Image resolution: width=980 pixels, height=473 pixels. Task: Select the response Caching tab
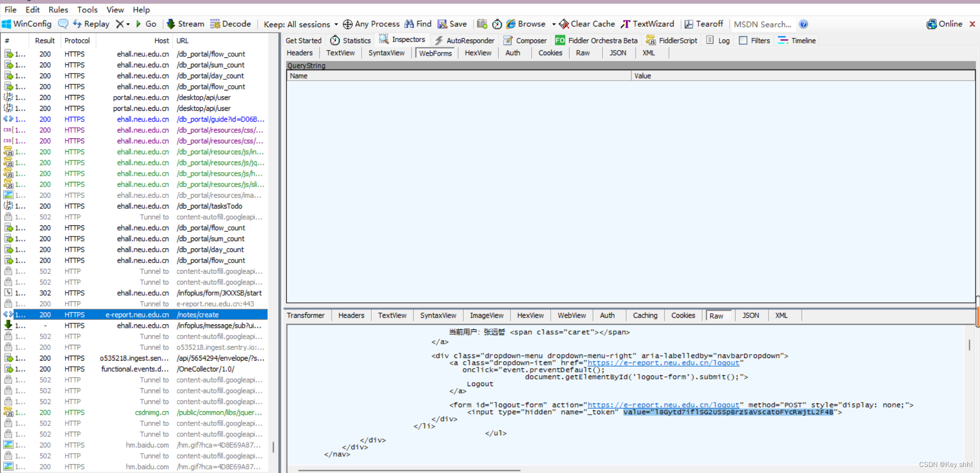[645, 315]
